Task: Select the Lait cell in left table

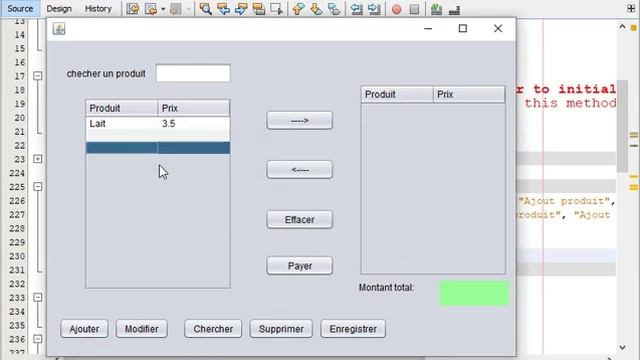Action: click(122, 124)
